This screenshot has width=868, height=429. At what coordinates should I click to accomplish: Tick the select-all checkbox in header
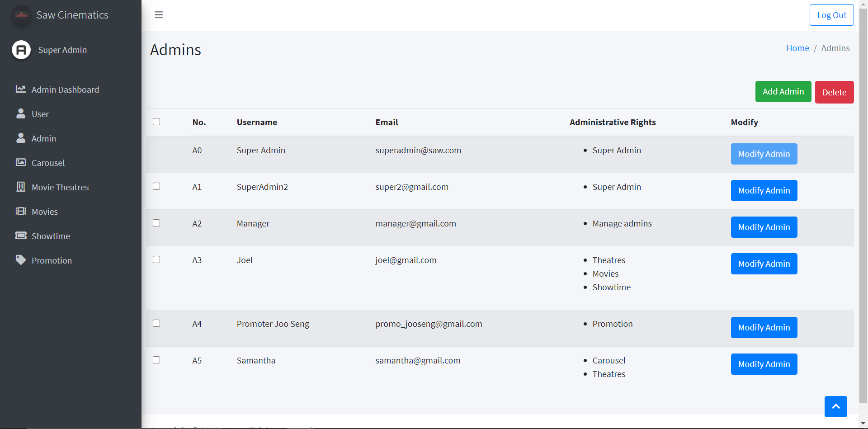[156, 122]
